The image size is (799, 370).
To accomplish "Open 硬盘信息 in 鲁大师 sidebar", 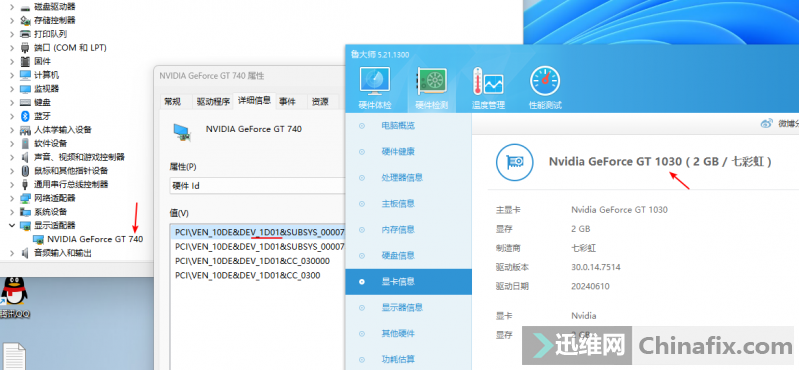I will [408, 255].
